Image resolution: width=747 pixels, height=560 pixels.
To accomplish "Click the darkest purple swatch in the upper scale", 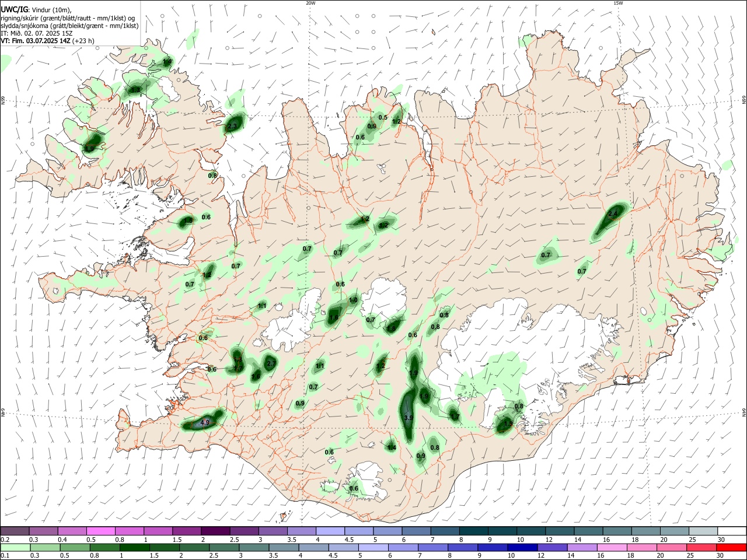I will coord(215,531).
